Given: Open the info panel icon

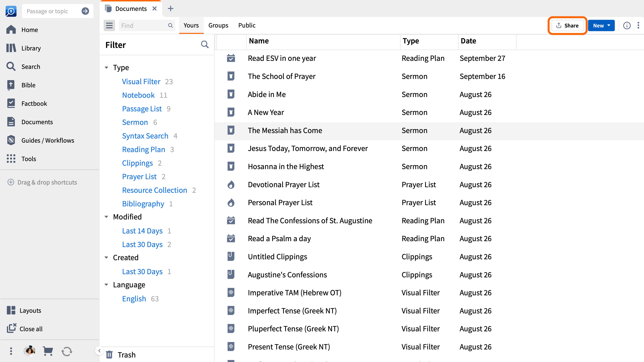Looking at the screenshot, I should coord(627,25).
